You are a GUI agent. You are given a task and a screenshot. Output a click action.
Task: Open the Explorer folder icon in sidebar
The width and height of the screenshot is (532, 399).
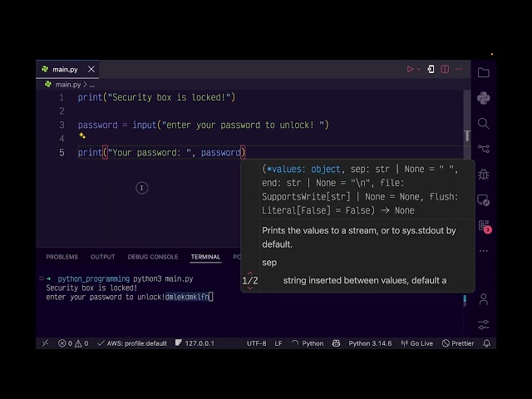(x=484, y=72)
